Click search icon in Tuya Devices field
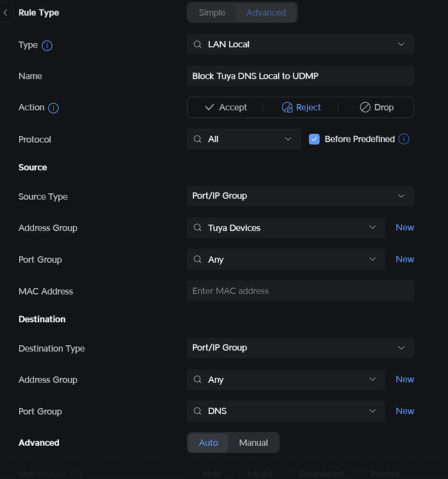This screenshot has width=448, height=479. [198, 227]
